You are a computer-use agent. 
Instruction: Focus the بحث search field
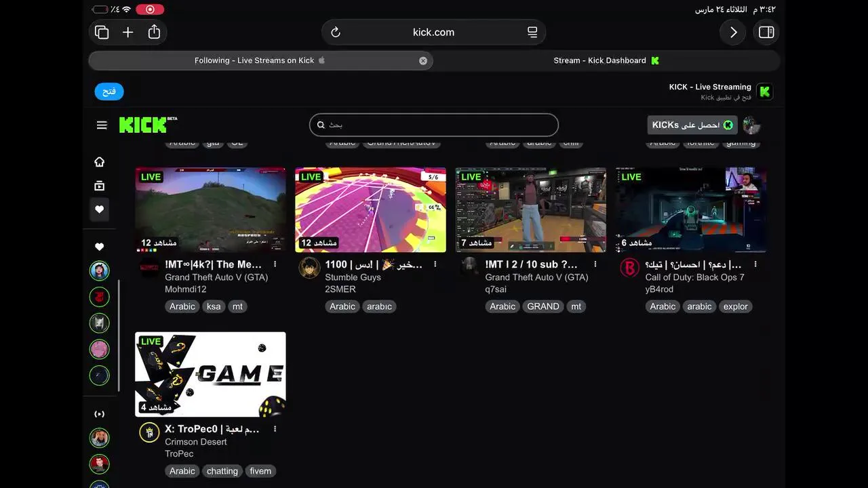tap(434, 125)
